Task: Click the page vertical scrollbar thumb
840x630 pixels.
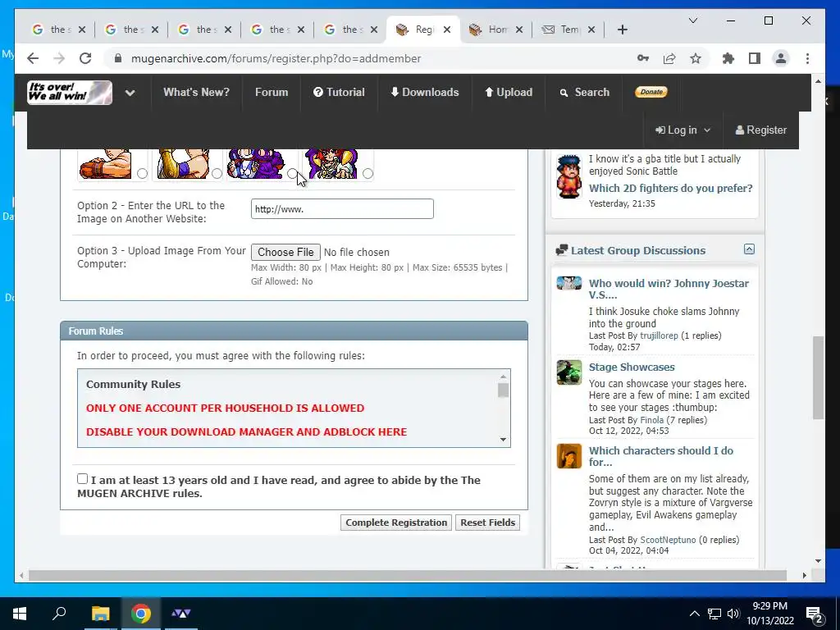Action: click(818, 377)
